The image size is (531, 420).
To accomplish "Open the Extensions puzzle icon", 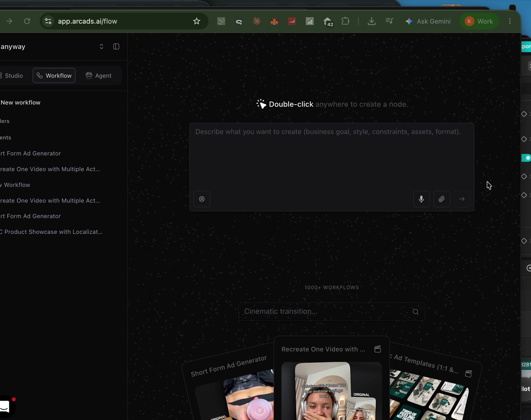I will coord(345,21).
